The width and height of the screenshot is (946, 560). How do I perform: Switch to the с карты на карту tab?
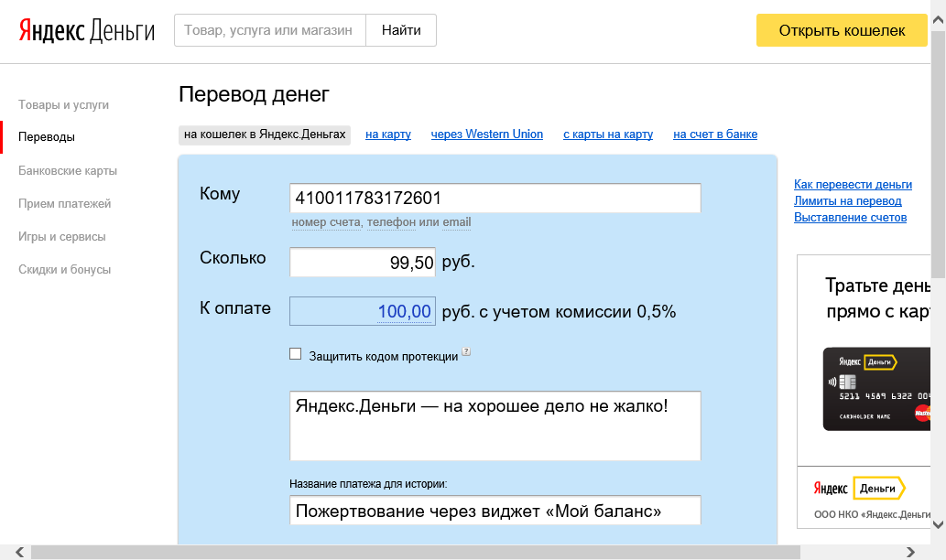[608, 135]
